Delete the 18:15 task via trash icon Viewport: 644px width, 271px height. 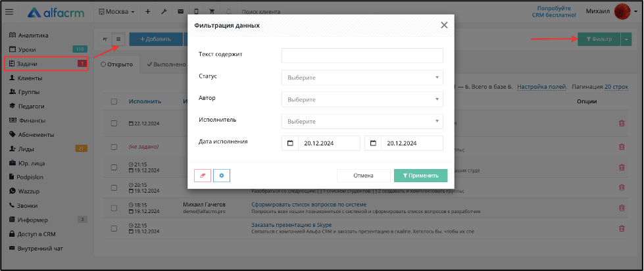622,208
